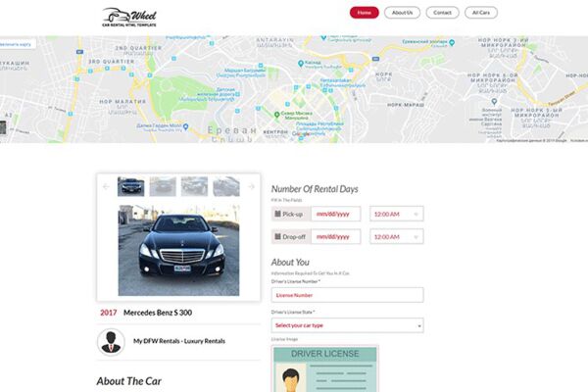Screen dimensions: 588x392
Task: Click the Yerevan Zoo map pin
Action: click(x=452, y=43)
